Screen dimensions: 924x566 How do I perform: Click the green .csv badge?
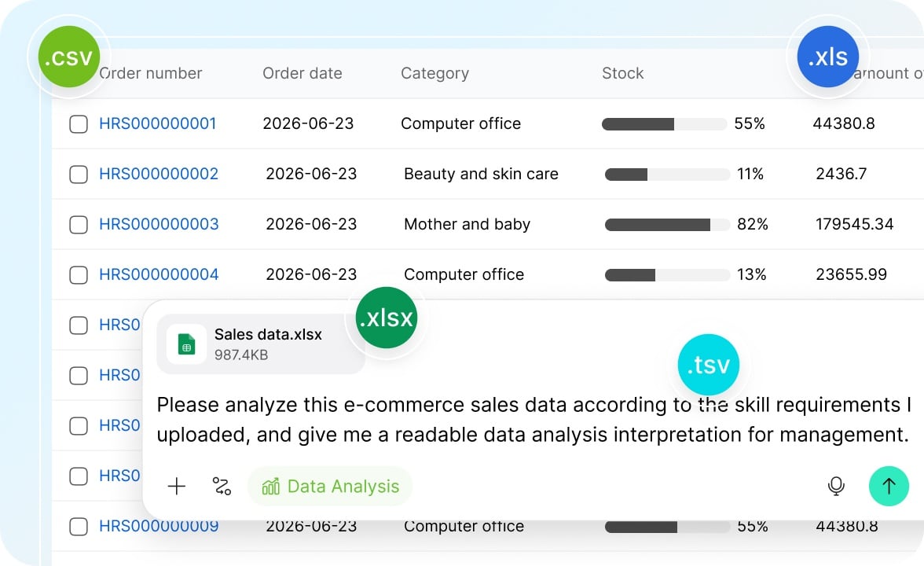pyautogui.click(x=69, y=57)
